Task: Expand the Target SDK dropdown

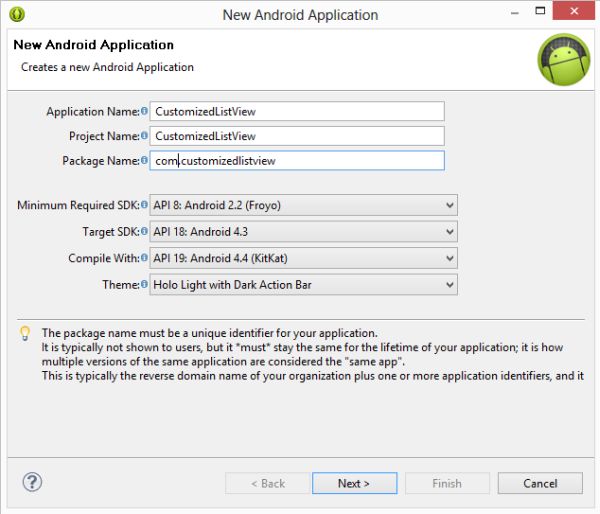Action: click(303, 232)
